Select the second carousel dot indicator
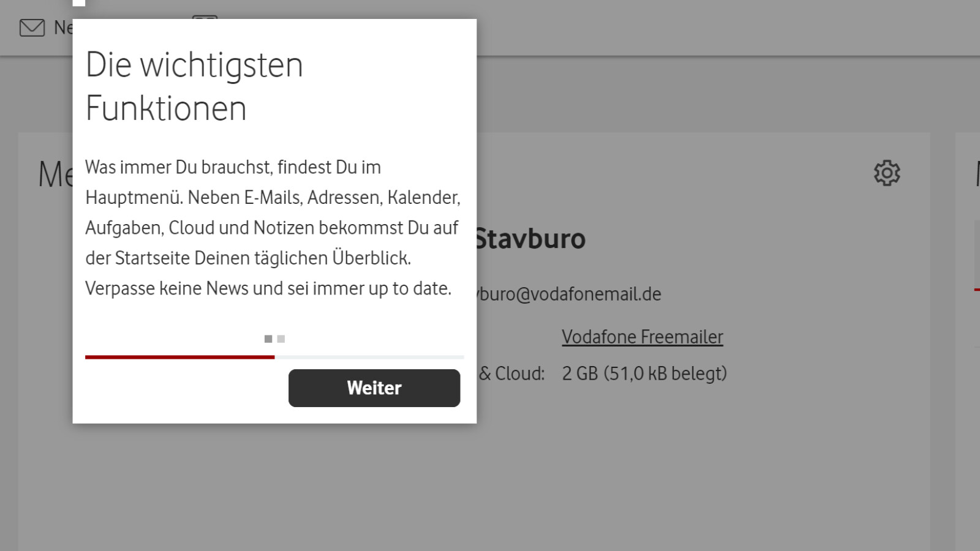Viewport: 980px width, 551px height. 281,338
